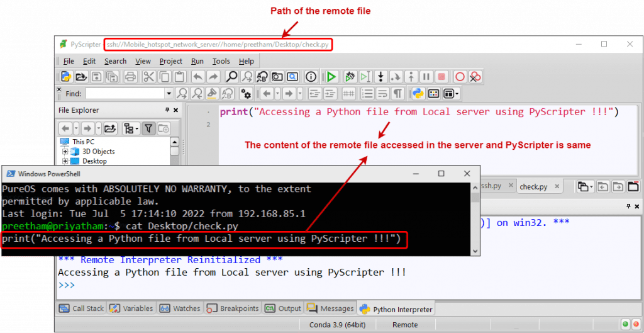Open a file with folder icon
Viewport: 644px width, 333px height.
81,76
